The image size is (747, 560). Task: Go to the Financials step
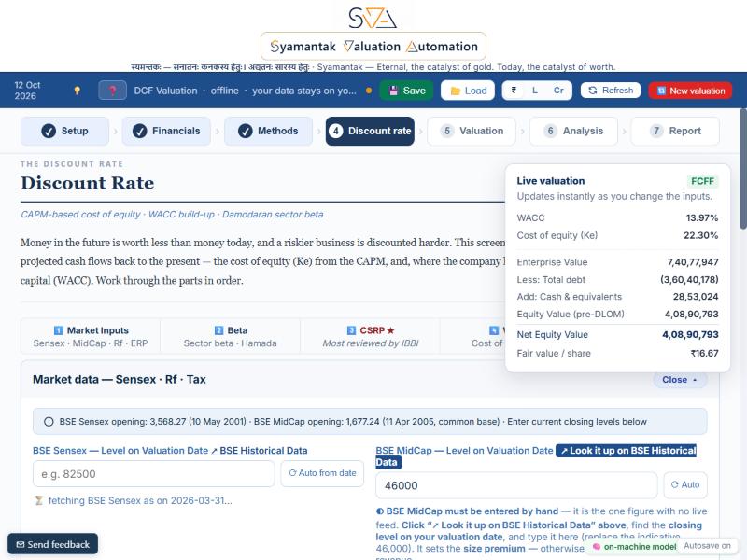point(166,131)
